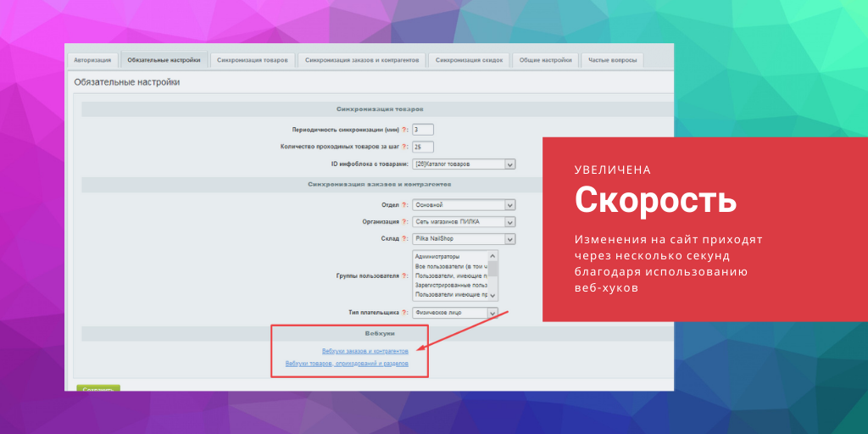The image size is (868, 434).
Task: Click help icon next to Количество проходимых товаров
Action: click(403, 147)
